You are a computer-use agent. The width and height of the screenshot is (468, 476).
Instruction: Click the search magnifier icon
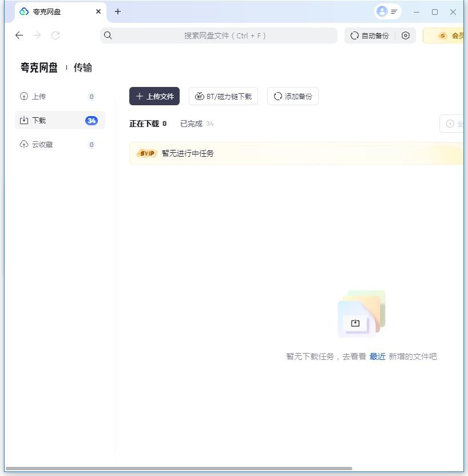tap(108, 35)
